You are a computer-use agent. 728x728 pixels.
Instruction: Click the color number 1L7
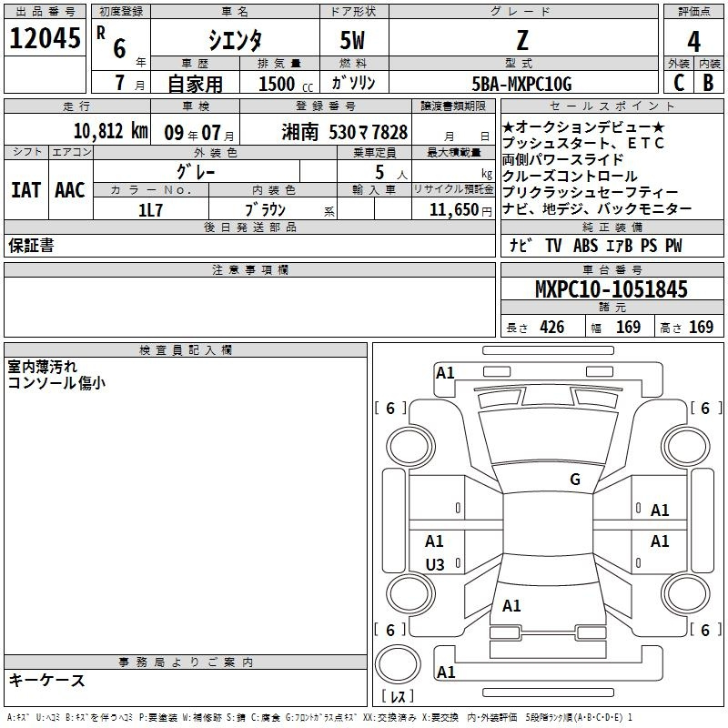(150, 209)
